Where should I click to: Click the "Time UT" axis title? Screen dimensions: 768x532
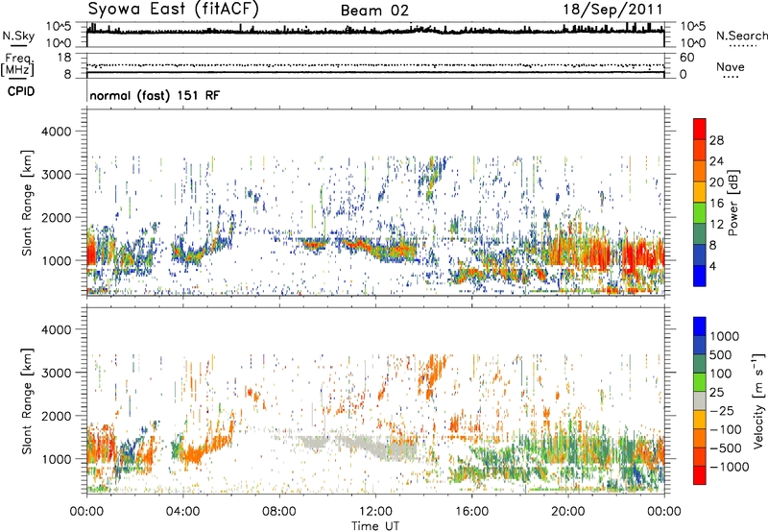click(375, 525)
